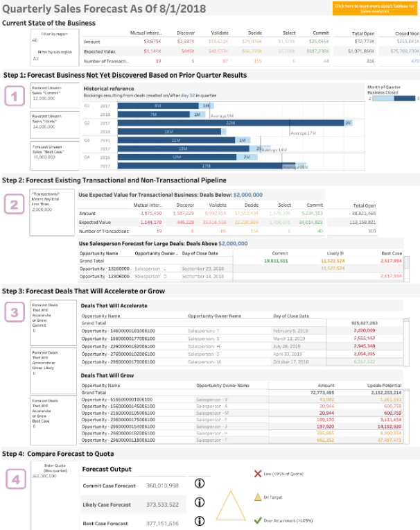Click the Step 2 number badge
Viewport: 420px width, 530px height.
pyautogui.click(x=14, y=204)
